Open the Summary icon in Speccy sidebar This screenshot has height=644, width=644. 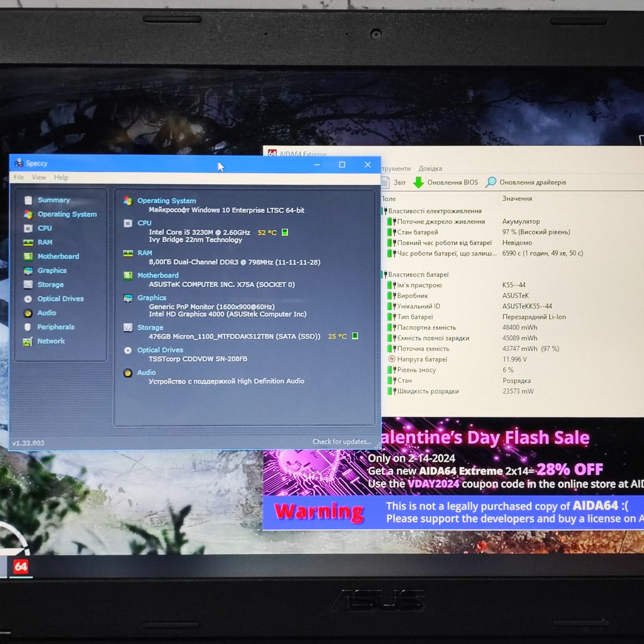(28, 200)
